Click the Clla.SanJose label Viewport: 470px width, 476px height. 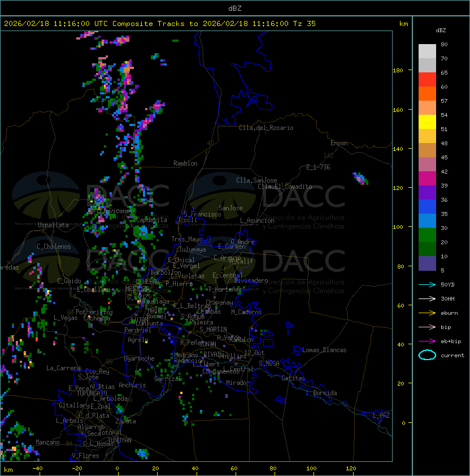[256, 180]
